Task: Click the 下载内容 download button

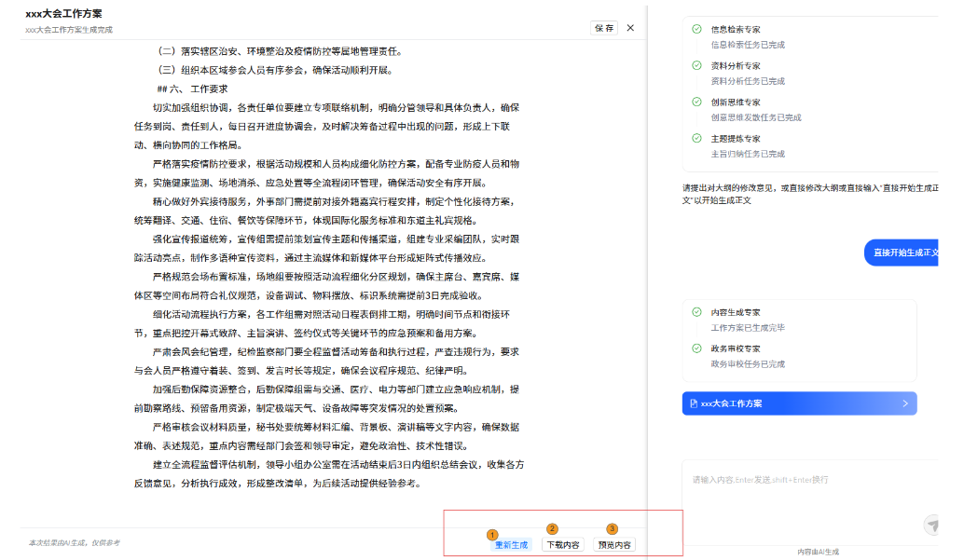Action: pos(562,545)
